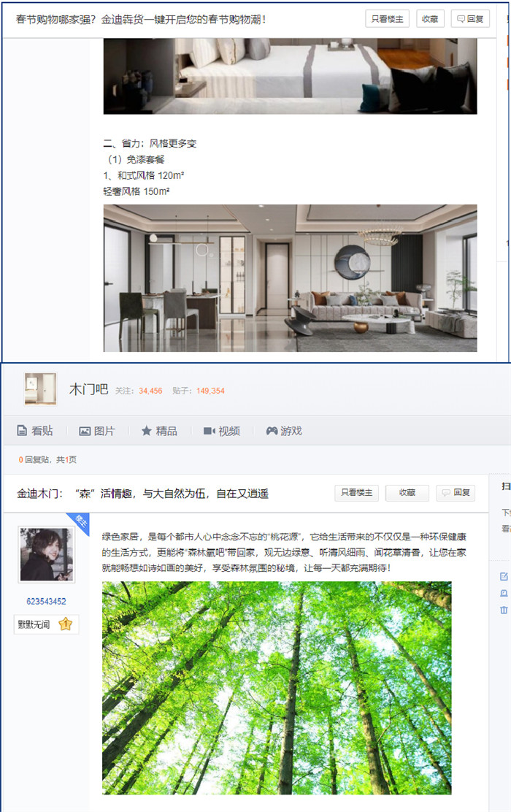Click 收藏 next to the 金迪木门 post title
Image resolution: width=511 pixels, height=812 pixels.
(407, 492)
